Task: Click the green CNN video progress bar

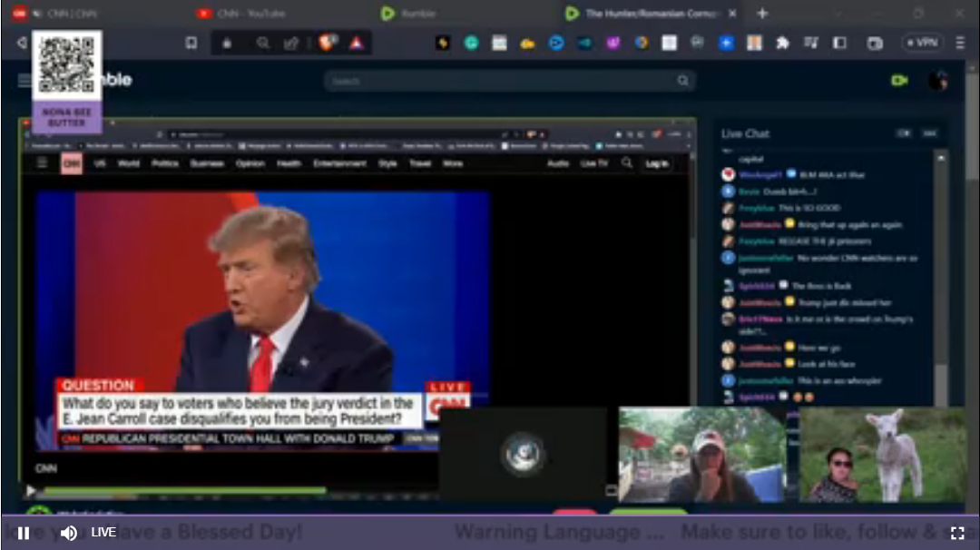Action: (x=184, y=491)
